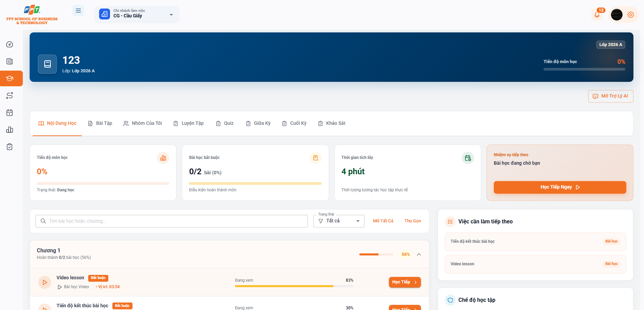The width and height of the screenshot is (644, 310).
Task: Click the calendar icon in Thời gian tích lũy card
Action: coord(468,158)
